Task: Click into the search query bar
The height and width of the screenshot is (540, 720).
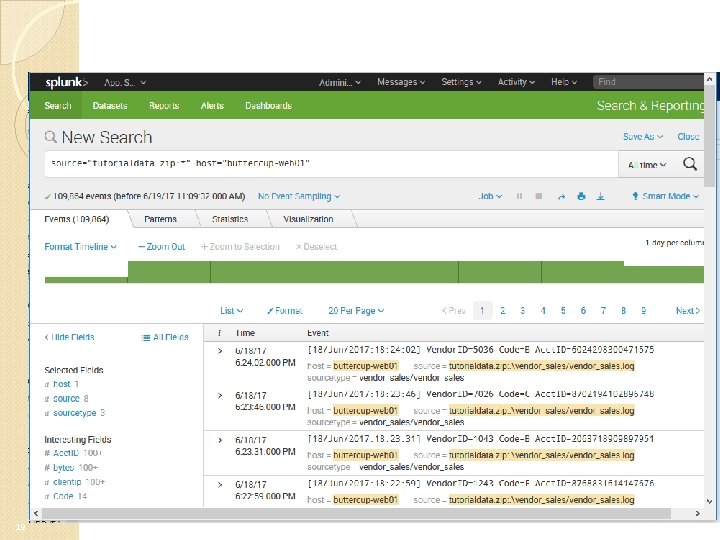Action: click(x=331, y=164)
